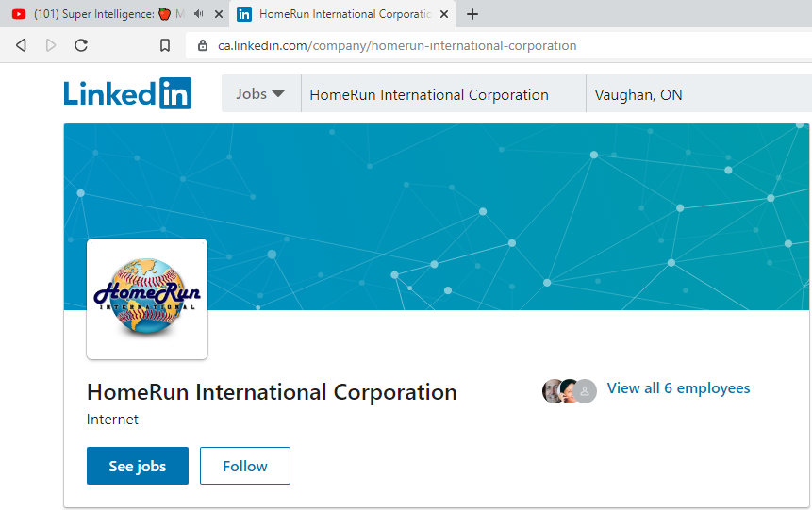Edit the Vaughan, ON location field
This screenshot has height=510, width=812.
(x=699, y=93)
